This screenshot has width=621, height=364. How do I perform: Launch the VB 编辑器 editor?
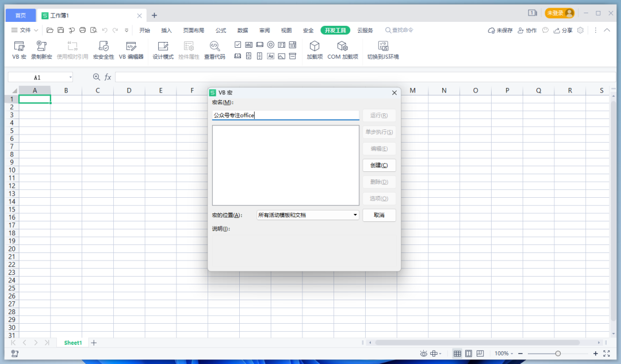131,50
